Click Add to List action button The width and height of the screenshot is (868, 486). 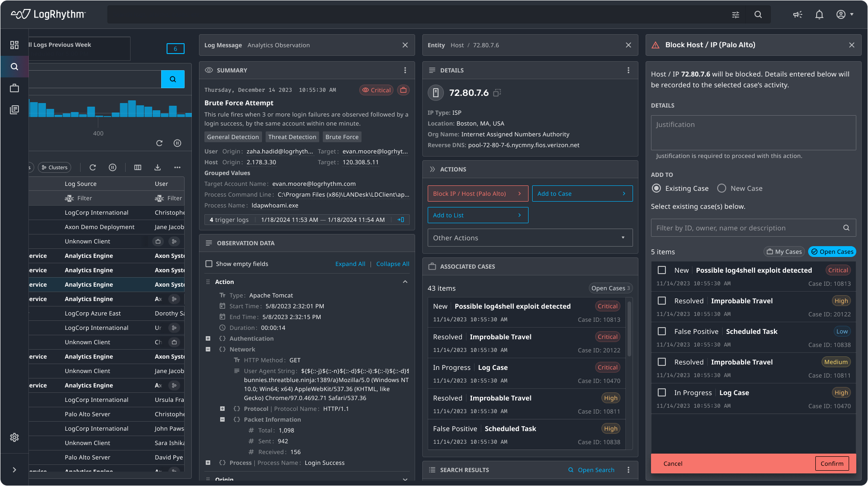[478, 215]
